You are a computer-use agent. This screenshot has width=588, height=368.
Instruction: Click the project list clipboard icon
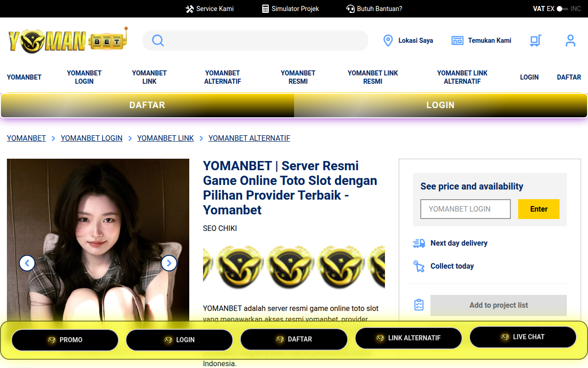[x=419, y=305]
